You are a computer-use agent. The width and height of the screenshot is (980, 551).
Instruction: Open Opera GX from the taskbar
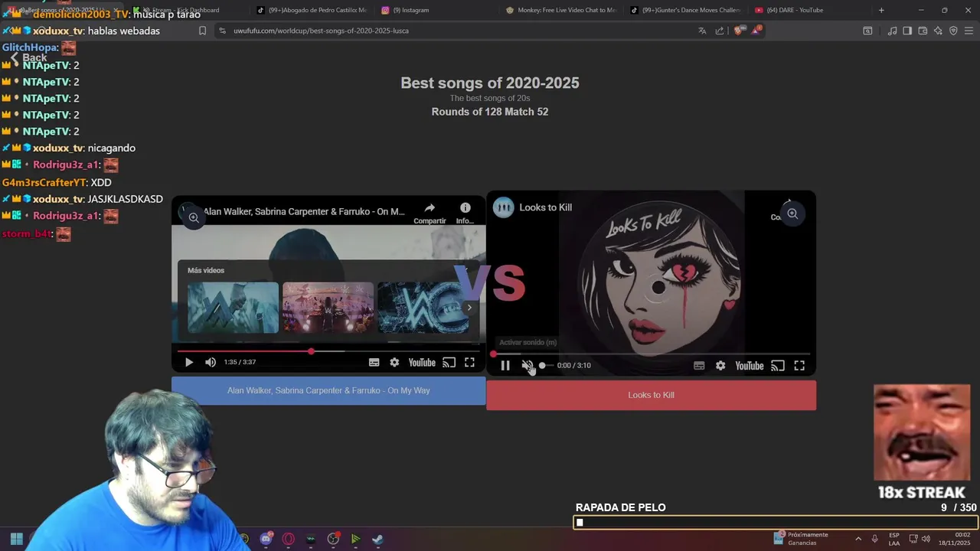288,539
